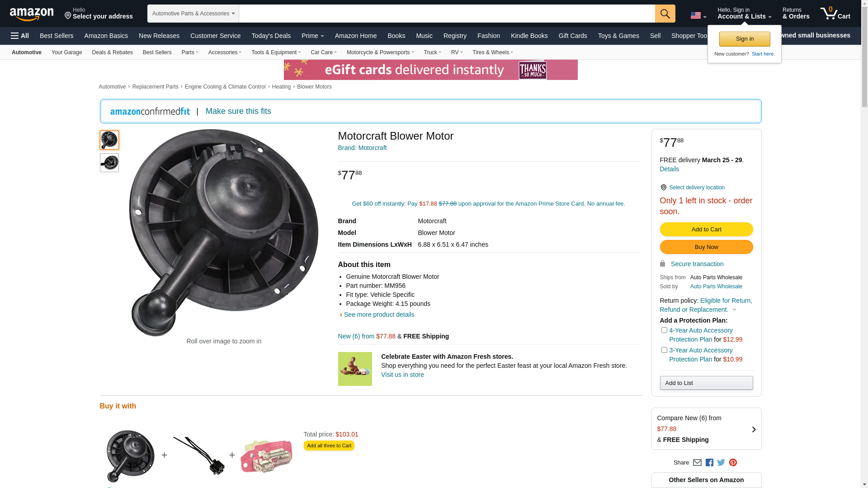Open the Today's Deals menu item

click(271, 36)
